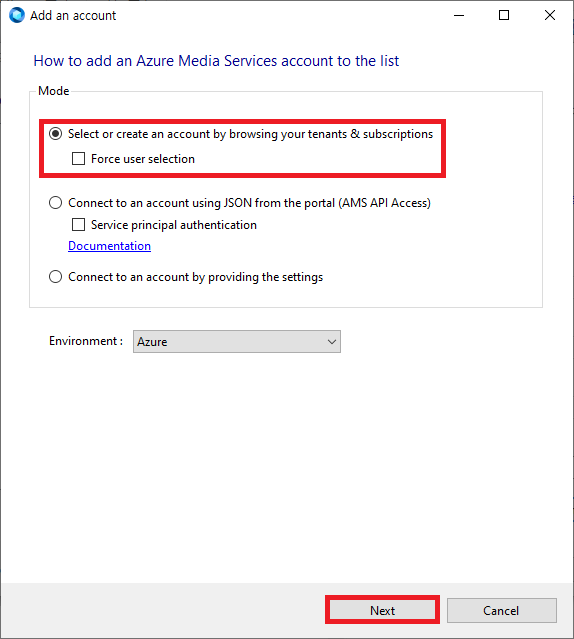Expand the Environment dropdown showing Azure
574x639 pixels.
click(x=237, y=342)
